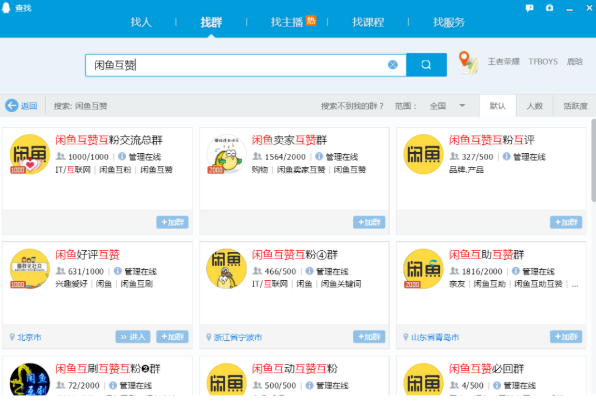This screenshot has height=412, width=596.
Task: Open group title 闲鱼互助互赞群
Action: (486, 254)
